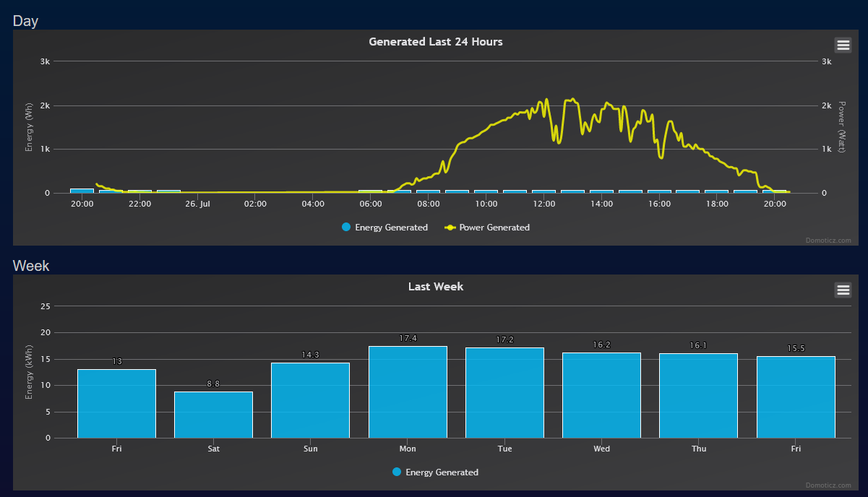This screenshot has height=497, width=868.
Task: Click the "Week" section heading
Action: click(31, 266)
